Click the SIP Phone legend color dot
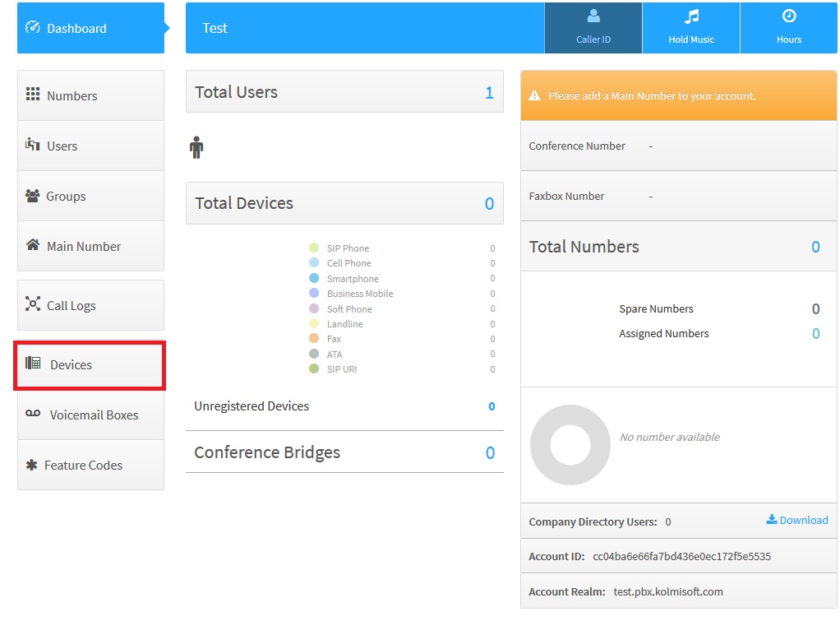Viewport: 840px width, 621px height. 314,248
